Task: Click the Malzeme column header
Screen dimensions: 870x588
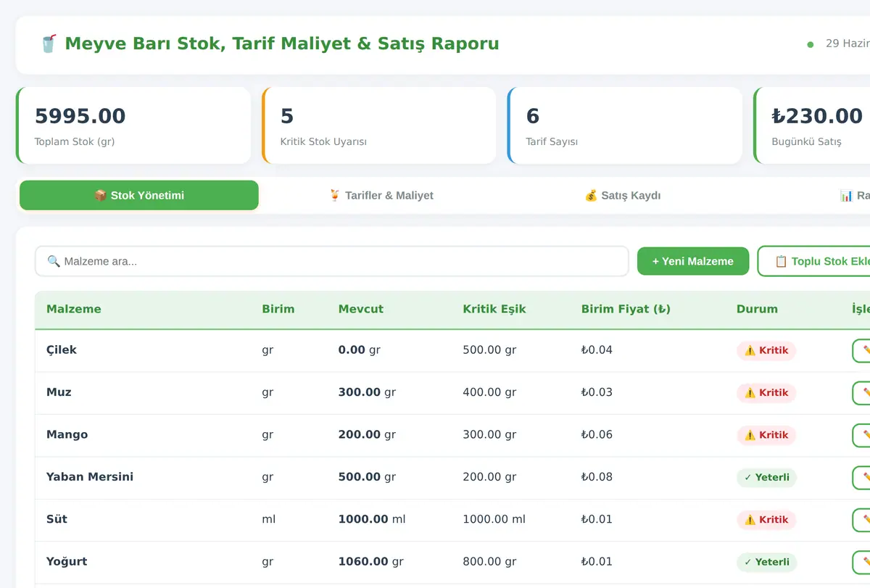Action: (74, 309)
